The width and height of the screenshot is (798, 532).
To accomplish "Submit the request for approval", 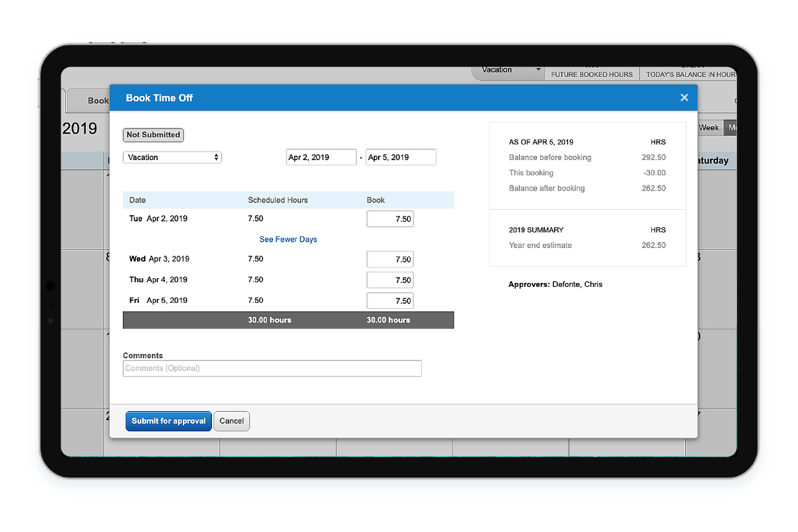I will point(169,421).
